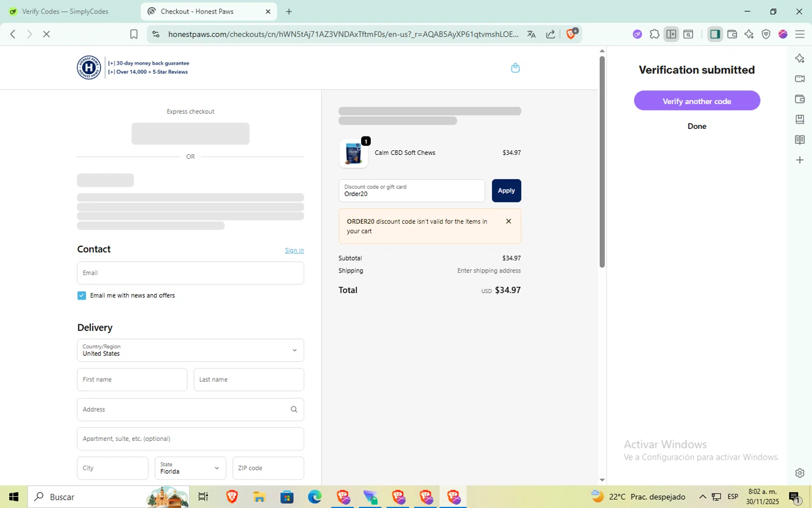
Task: Open the Extensions puzzle piece menu
Action: coord(654,34)
